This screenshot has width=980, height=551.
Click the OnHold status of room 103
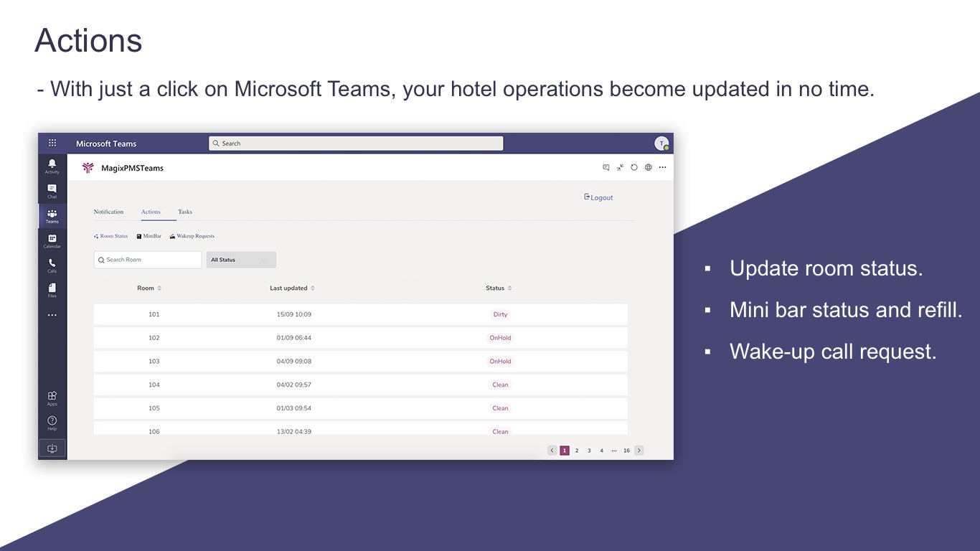(x=500, y=362)
